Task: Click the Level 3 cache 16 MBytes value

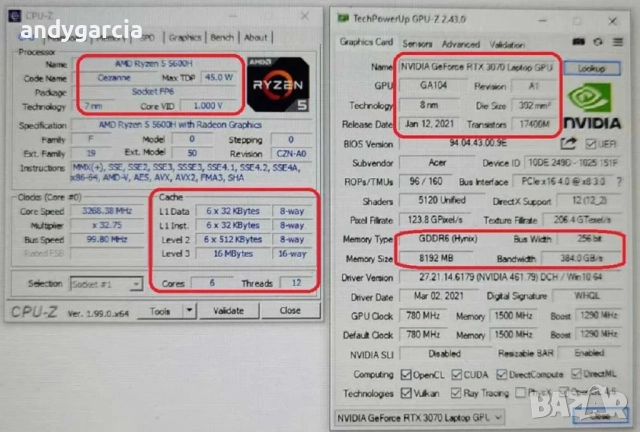Action: click(233, 254)
